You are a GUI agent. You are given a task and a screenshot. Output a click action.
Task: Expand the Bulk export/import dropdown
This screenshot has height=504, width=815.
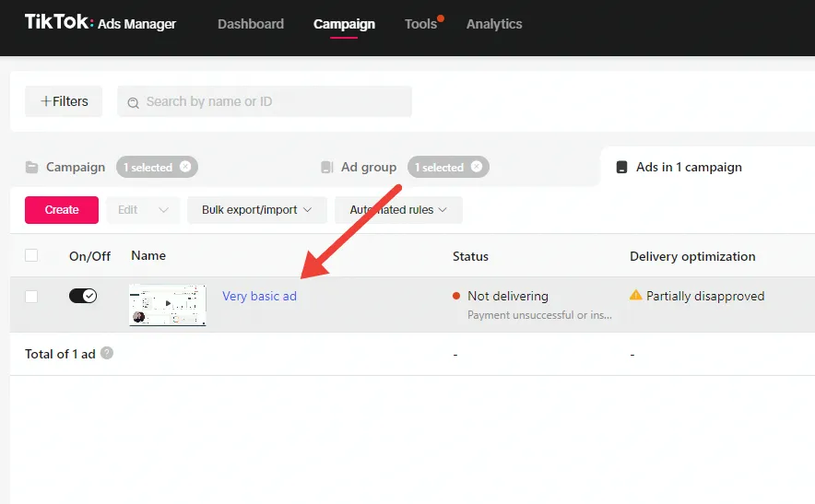click(x=257, y=210)
